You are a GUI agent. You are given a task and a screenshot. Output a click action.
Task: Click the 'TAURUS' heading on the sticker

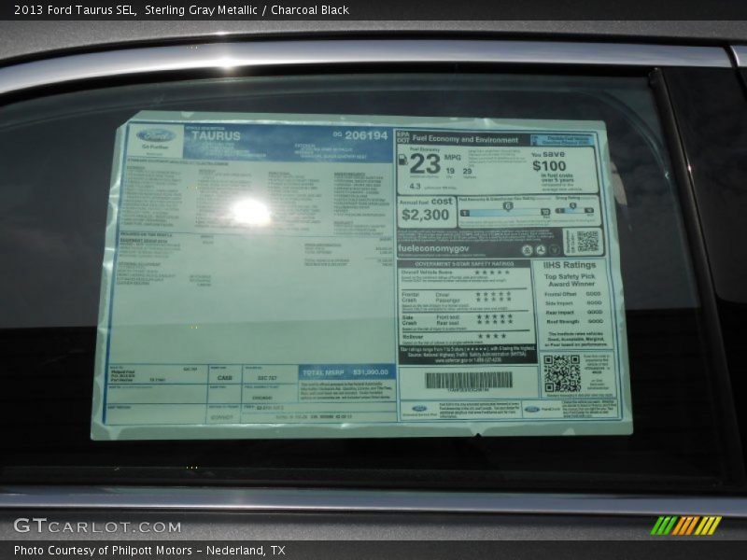pyautogui.click(x=217, y=135)
